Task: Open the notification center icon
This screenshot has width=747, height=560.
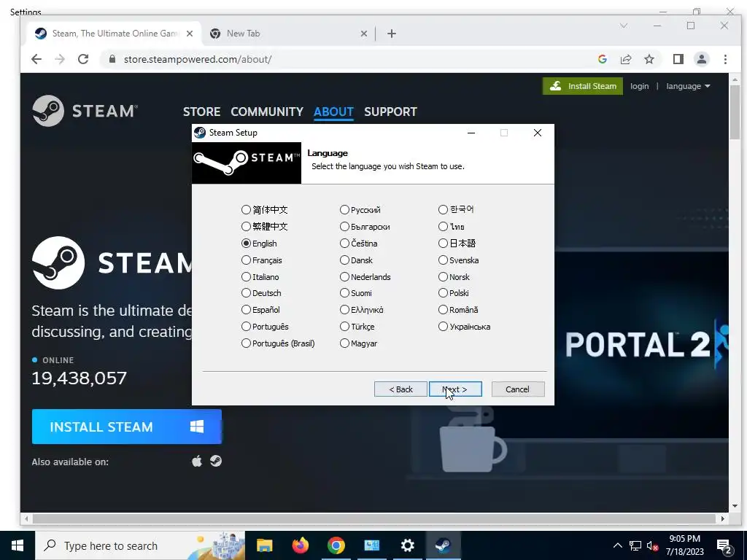Action: (x=724, y=545)
